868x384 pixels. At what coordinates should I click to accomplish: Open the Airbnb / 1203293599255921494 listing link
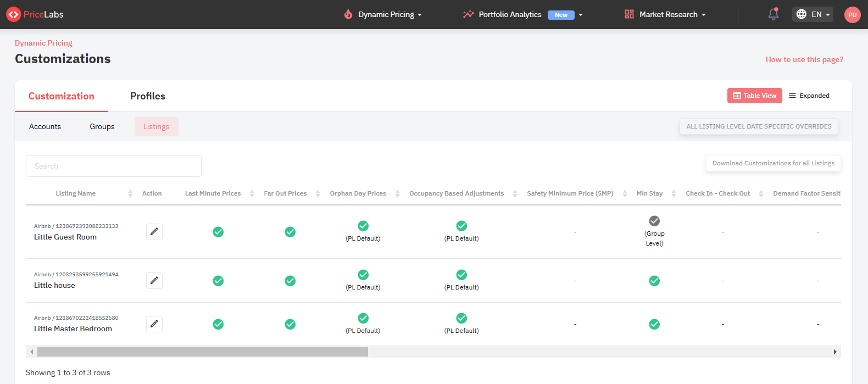76,274
